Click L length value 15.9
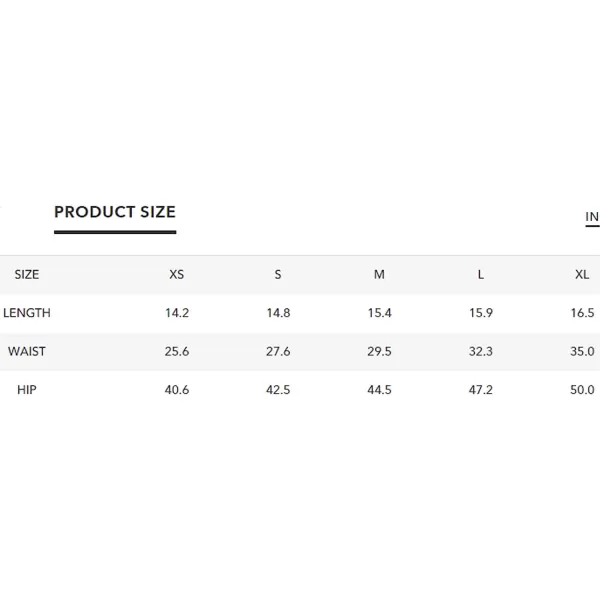Image resolution: width=600 pixels, height=600 pixels. pos(481,313)
